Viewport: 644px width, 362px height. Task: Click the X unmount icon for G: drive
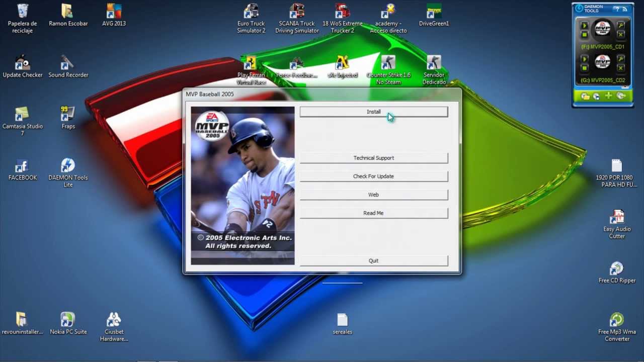pyautogui.click(x=621, y=67)
